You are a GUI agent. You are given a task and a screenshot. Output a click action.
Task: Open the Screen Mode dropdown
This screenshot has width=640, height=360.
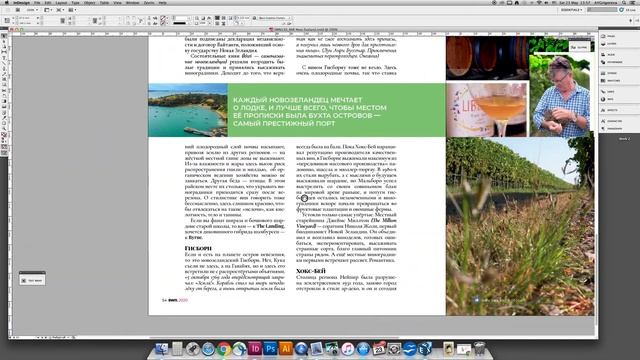60,9
